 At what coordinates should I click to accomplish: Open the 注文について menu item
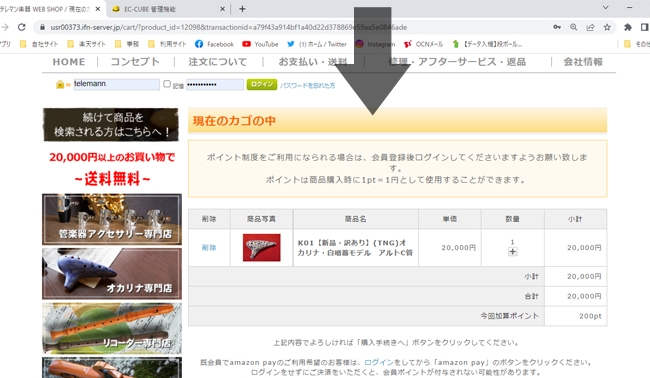coord(218,62)
